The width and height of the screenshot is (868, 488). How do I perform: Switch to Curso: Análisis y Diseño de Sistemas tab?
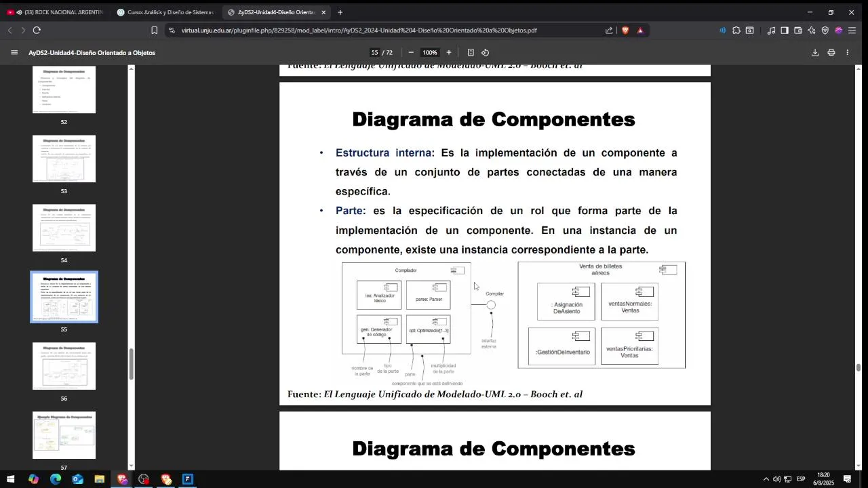click(x=165, y=12)
